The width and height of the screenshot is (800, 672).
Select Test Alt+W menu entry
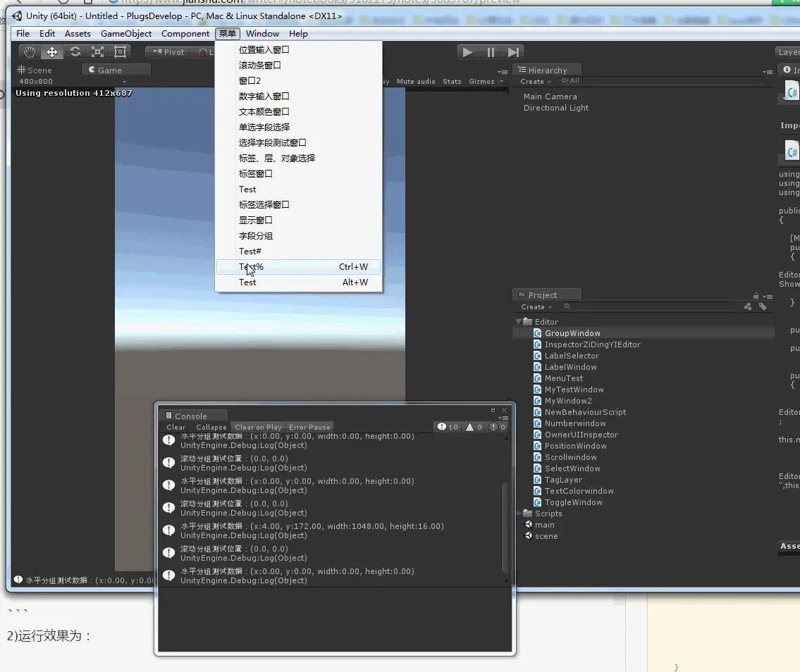(x=298, y=282)
